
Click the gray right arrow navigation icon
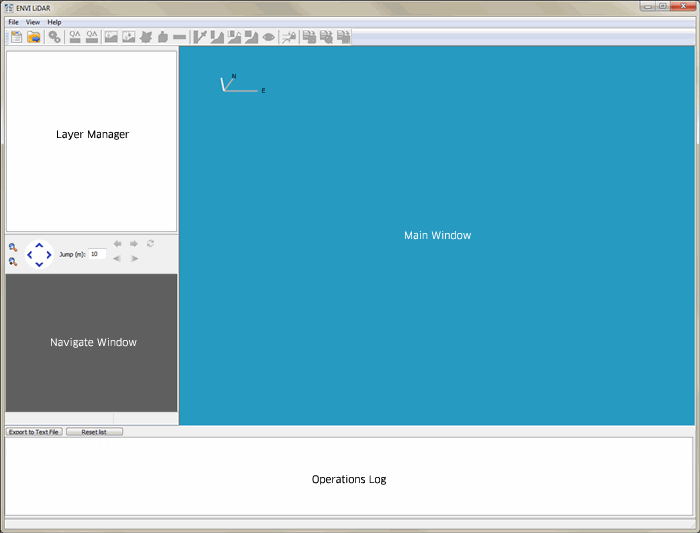133,244
